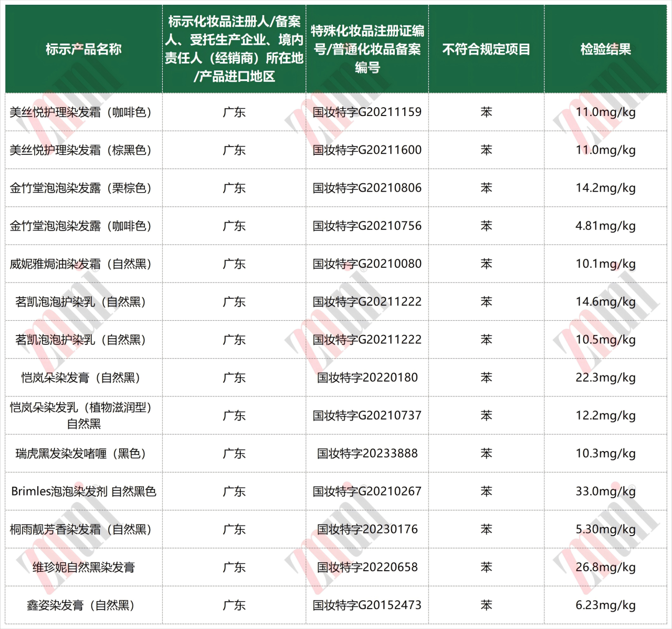The height and width of the screenshot is (629, 672).
Task: Click registration number "国妆特字20220658"
Action: 367,567
